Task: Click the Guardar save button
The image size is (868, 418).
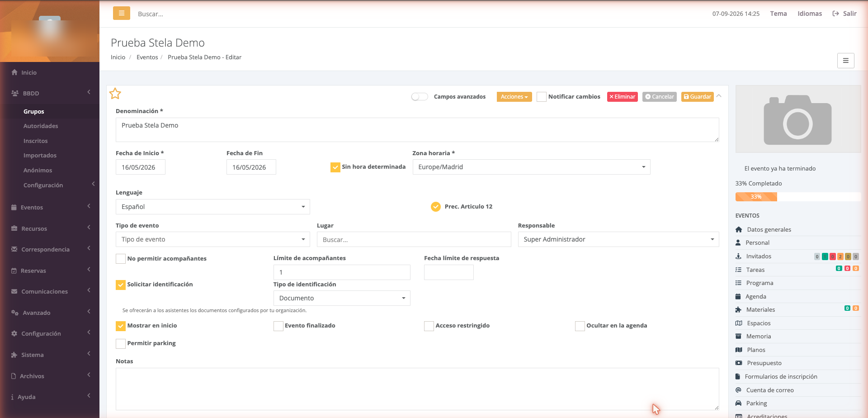Action: [697, 97]
